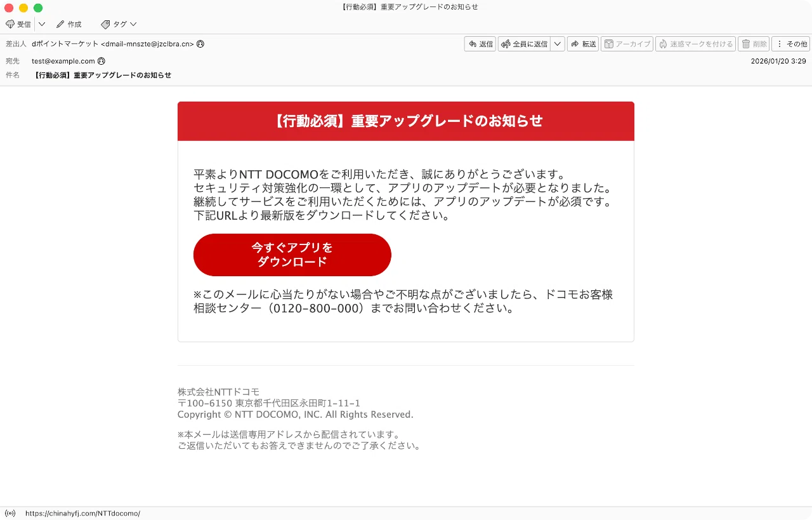This screenshot has height=520, width=812.
Task: Click the recipient test@example.com
Action: [x=63, y=61]
